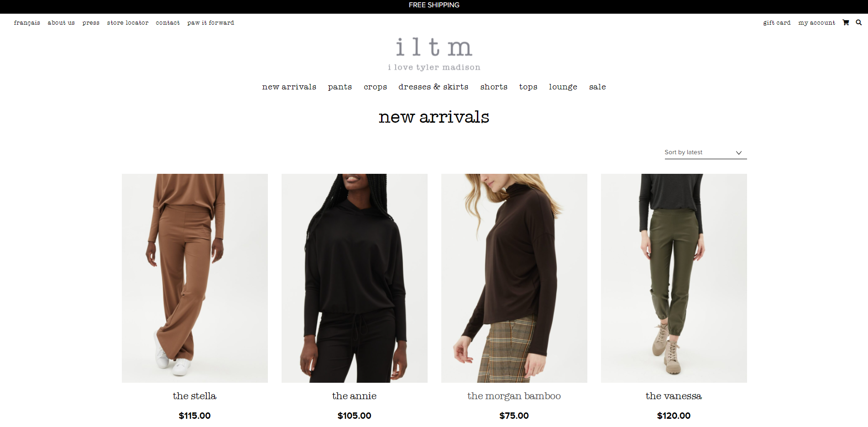
Task: View the stella product image
Action: click(x=195, y=278)
